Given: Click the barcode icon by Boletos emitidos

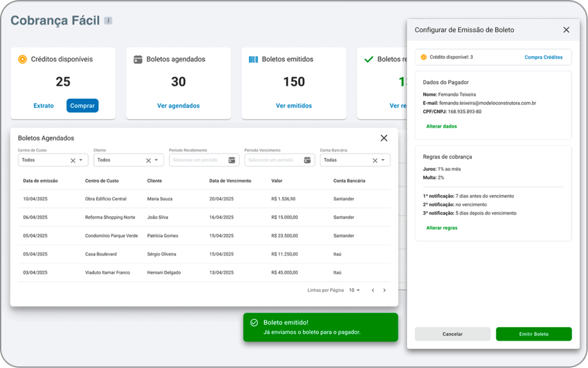Looking at the screenshot, I should click(253, 59).
